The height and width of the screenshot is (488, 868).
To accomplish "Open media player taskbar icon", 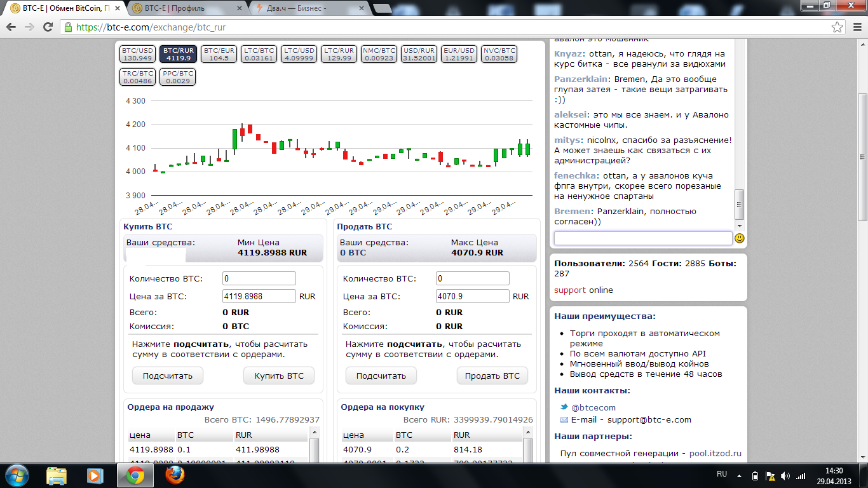I will pyautogui.click(x=95, y=475).
